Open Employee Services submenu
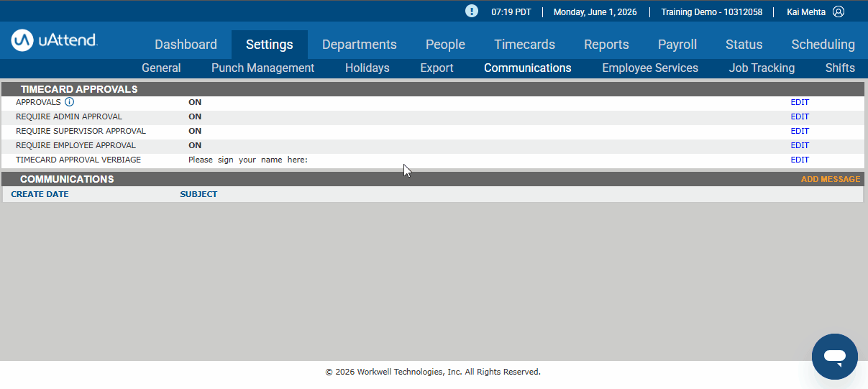 click(x=650, y=68)
